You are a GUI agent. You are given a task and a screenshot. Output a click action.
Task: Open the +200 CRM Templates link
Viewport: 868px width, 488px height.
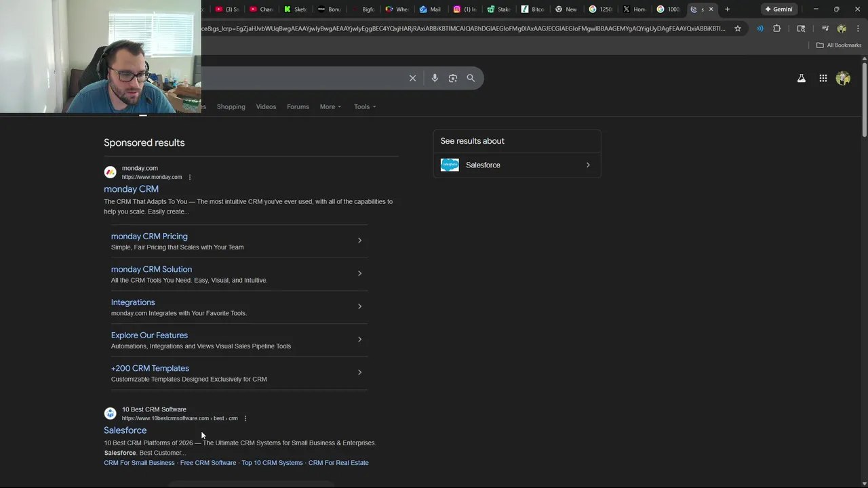tap(150, 369)
